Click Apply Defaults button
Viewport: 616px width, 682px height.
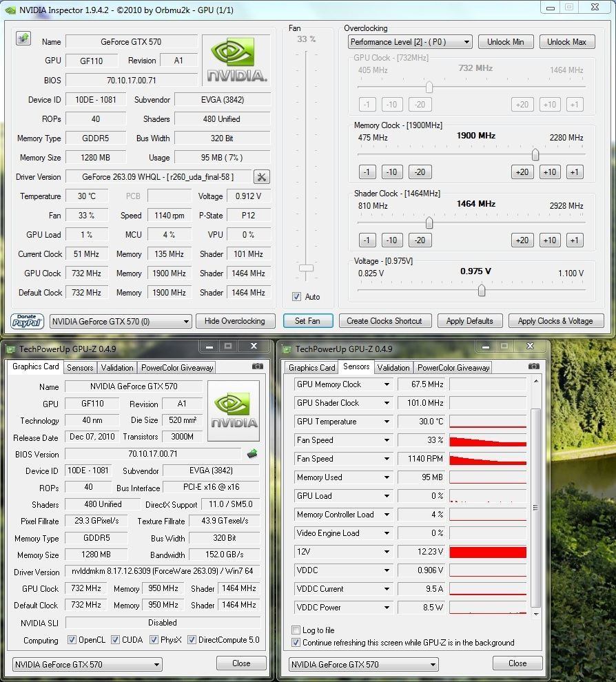[470, 321]
